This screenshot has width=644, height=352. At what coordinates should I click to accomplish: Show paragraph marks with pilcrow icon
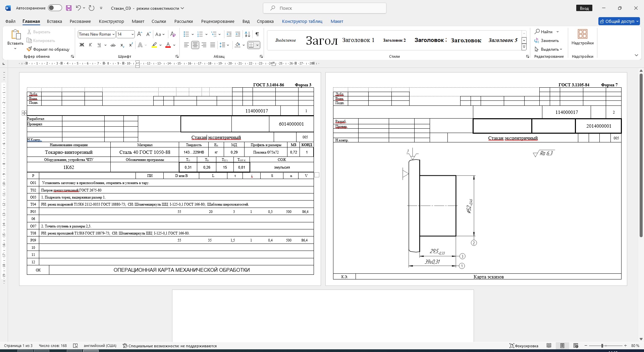pos(257,34)
